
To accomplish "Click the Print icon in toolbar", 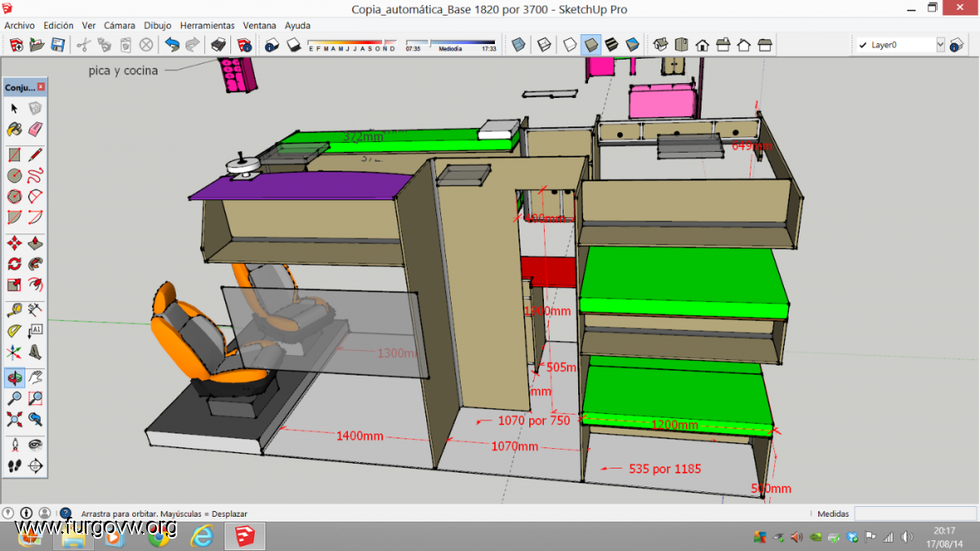I will [218, 45].
